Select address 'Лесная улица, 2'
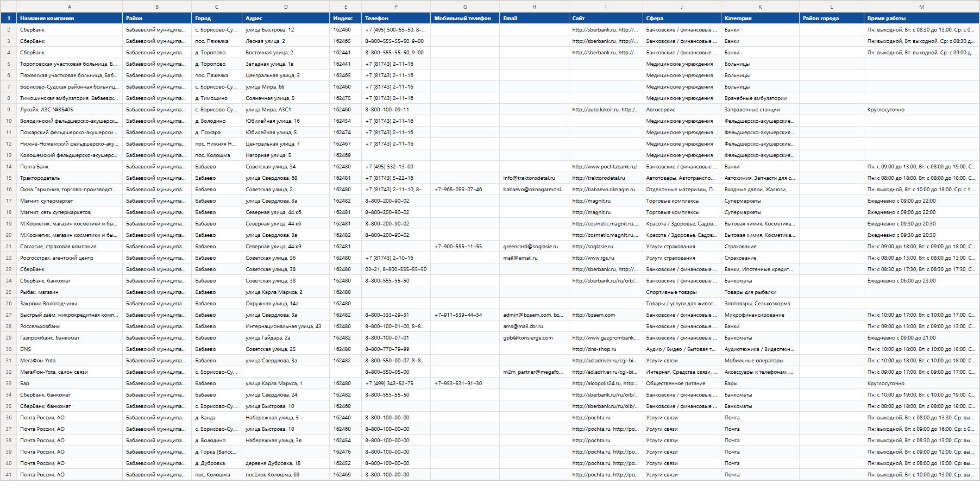This screenshot has width=980, height=490. coord(286,41)
